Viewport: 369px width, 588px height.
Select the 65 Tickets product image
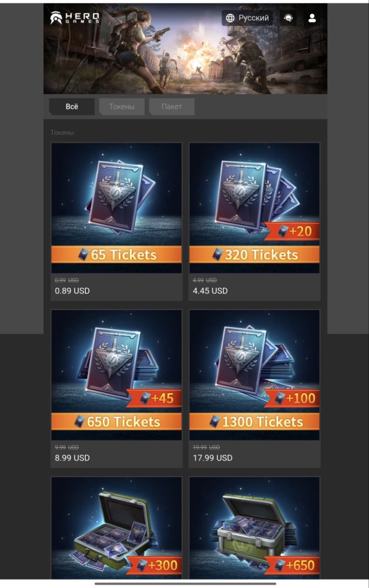coord(117,208)
